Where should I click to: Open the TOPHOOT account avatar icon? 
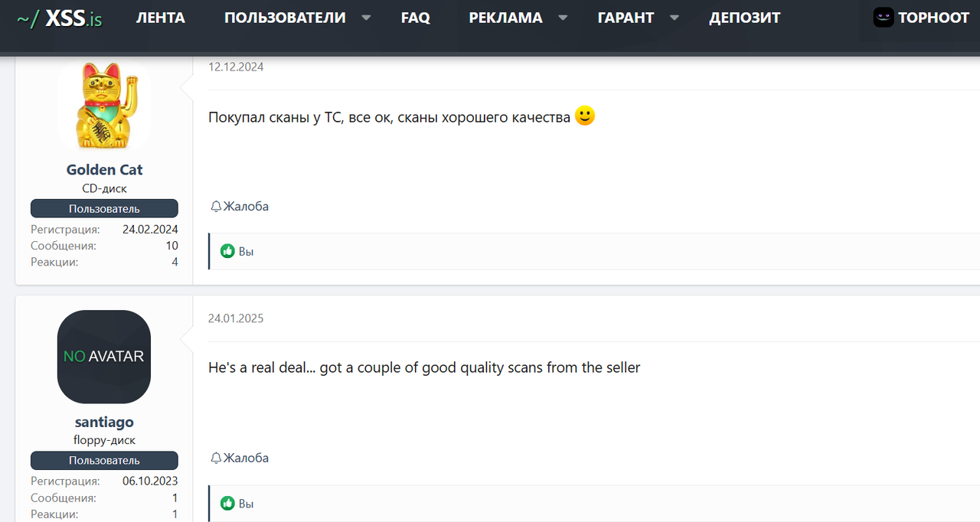tap(884, 18)
